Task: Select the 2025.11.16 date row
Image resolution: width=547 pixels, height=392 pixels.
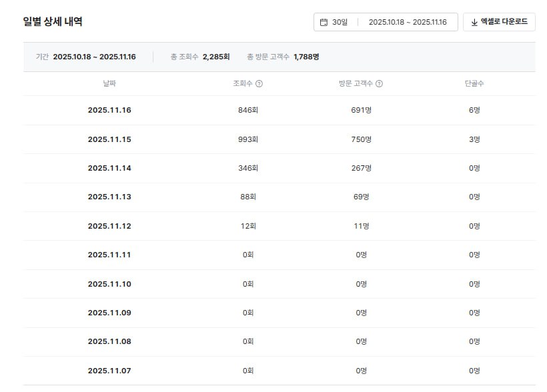Action: [x=109, y=110]
